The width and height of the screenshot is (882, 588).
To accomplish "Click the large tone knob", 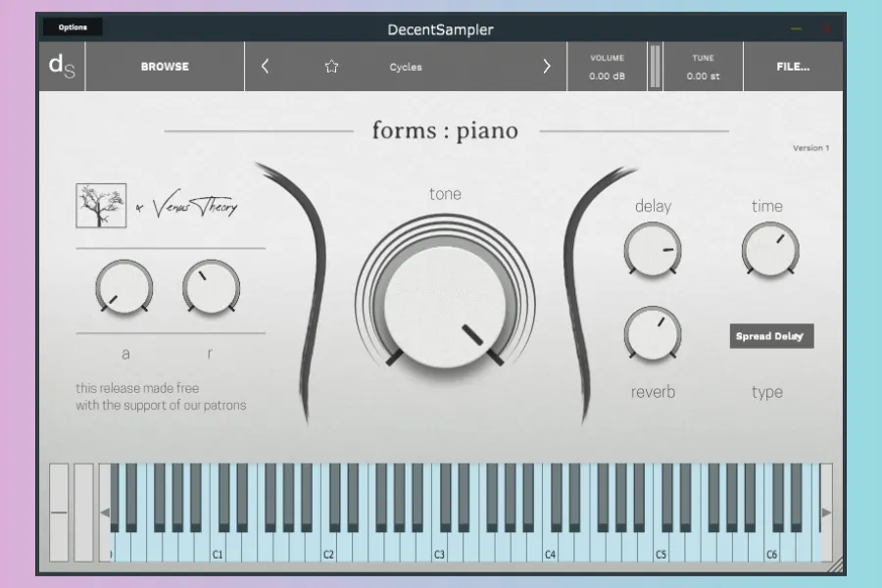I will pos(446,306).
